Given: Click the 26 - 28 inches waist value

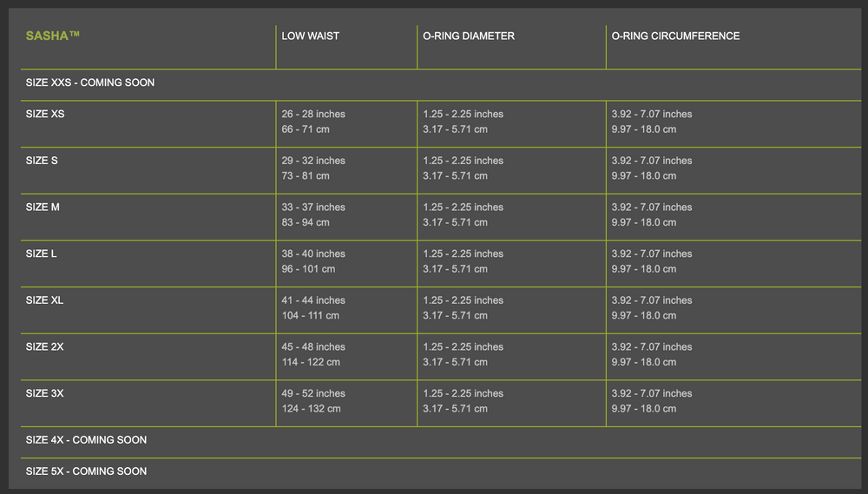Looking at the screenshot, I should pos(313,114).
